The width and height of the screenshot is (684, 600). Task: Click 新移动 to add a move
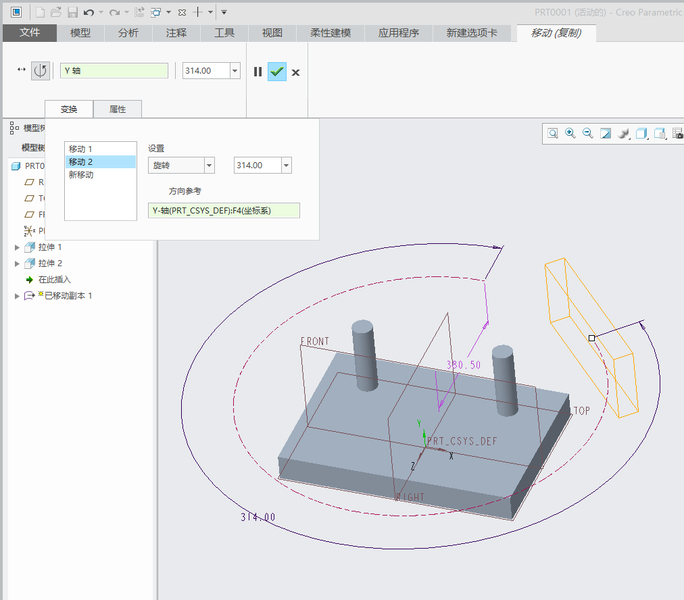101,175
